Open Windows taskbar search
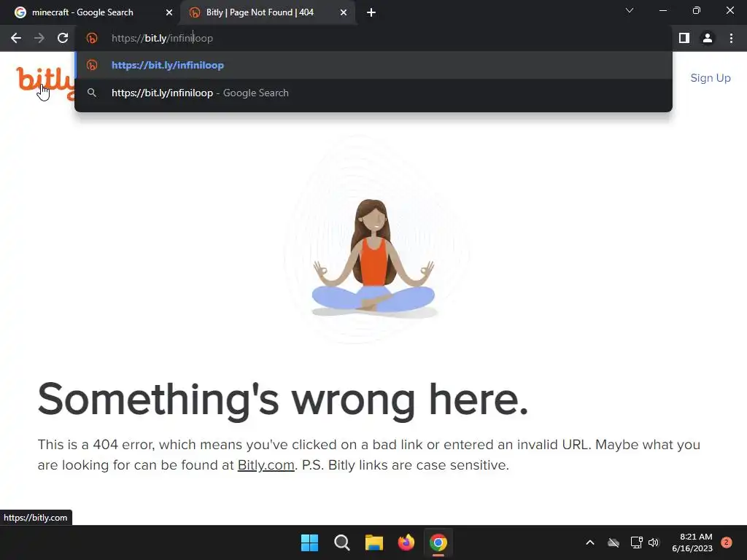Screen dimensions: 747x560 tap(341, 542)
